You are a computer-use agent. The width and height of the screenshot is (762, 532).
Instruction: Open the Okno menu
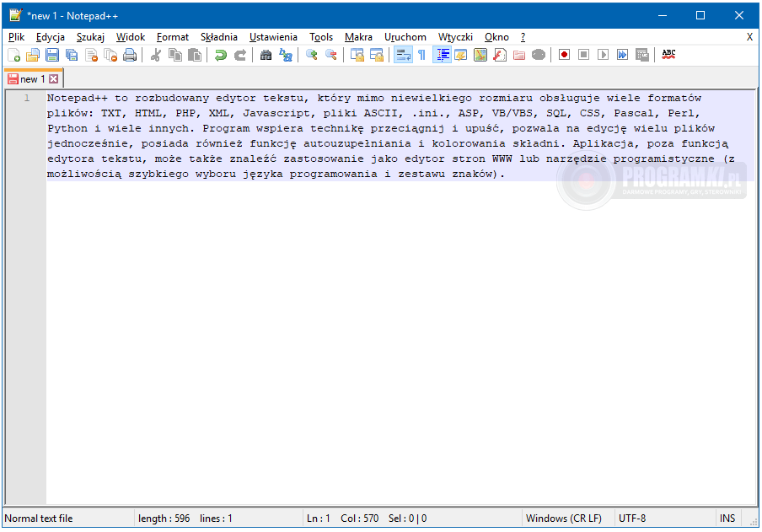click(x=496, y=37)
